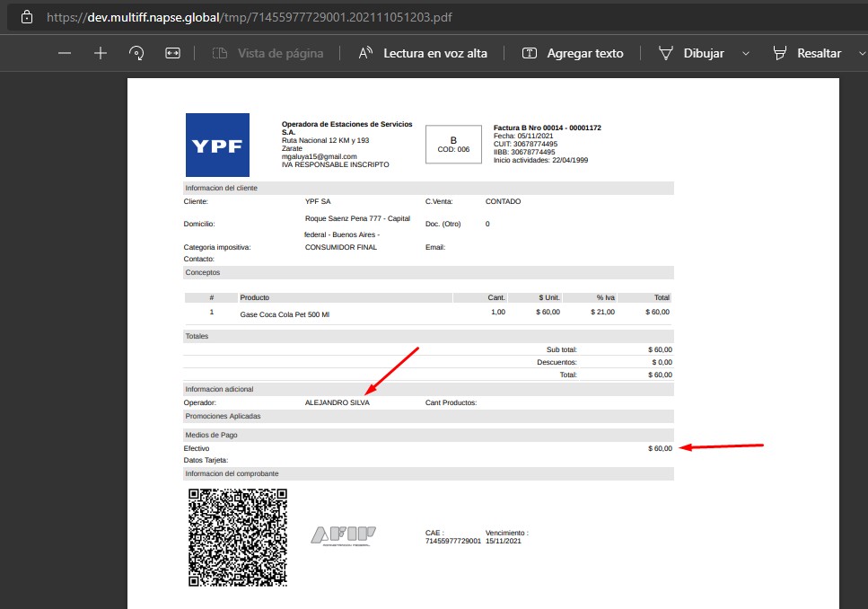Expand the Dibujar options dropdown arrow
This screenshot has width=868, height=609.
point(746,54)
